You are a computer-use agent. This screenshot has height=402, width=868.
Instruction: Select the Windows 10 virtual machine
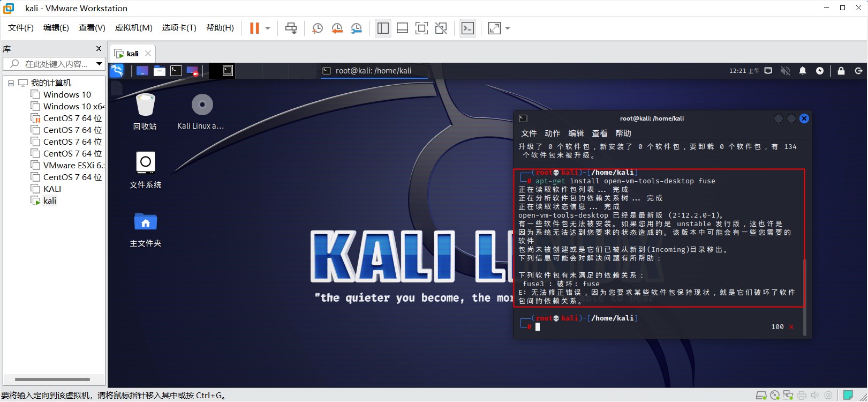point(67,95)
